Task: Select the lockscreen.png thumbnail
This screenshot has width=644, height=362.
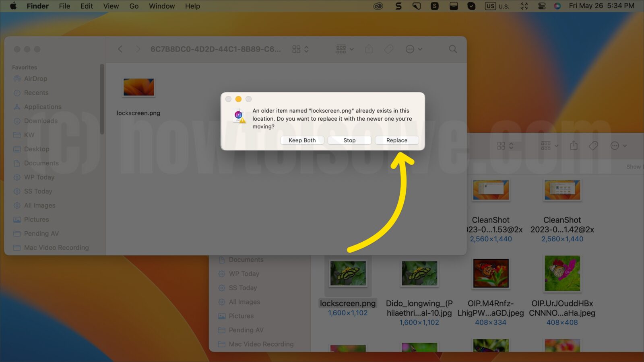Action: click(138, 87)
